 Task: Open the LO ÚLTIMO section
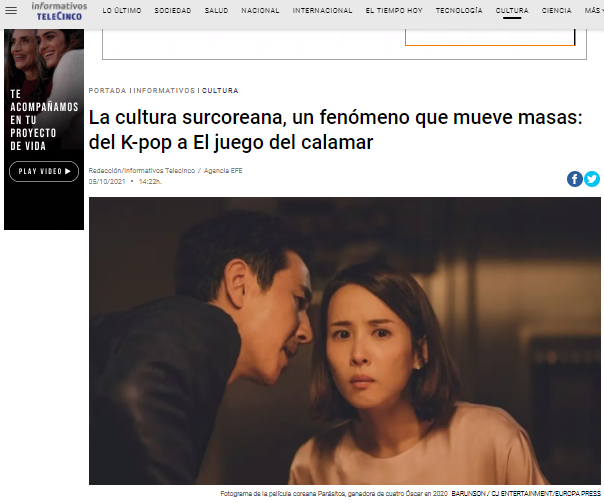point(122,11)
